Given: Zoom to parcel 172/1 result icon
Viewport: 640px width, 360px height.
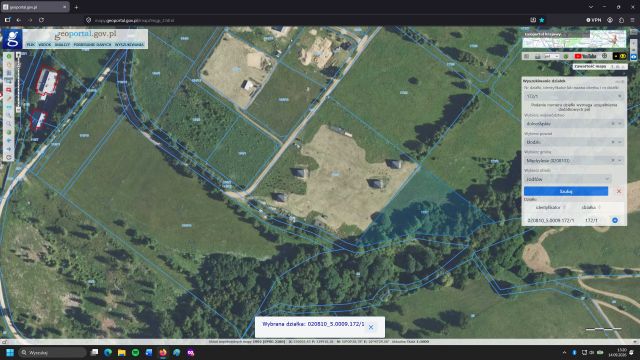Looking at the screenshot, I should click(615, 220).
